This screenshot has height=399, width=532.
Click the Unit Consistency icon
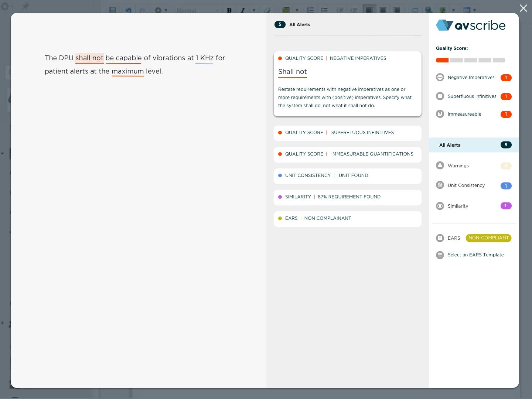pyautogui.click(x=440, y=185)
